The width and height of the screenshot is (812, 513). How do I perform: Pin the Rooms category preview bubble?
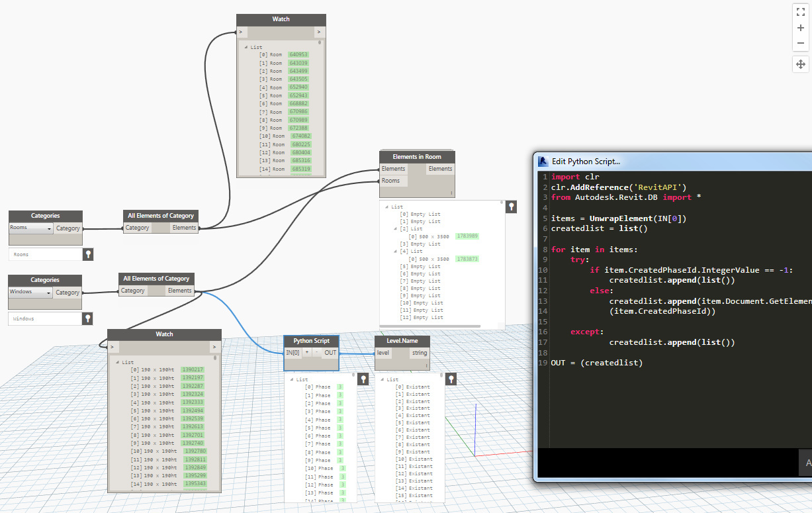coord(87,254)
